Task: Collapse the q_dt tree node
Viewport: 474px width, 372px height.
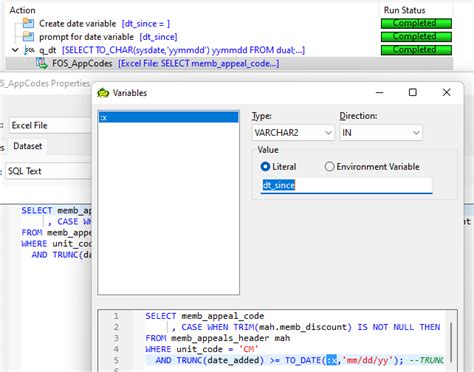Action: (x=15, y=50)
